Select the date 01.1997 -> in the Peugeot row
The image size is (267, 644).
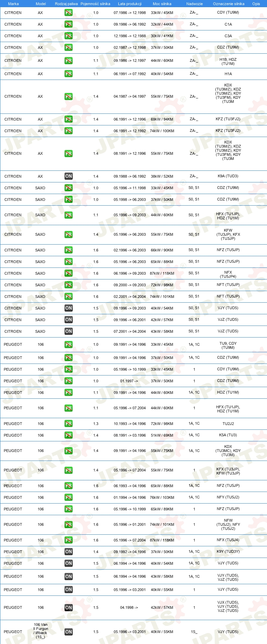pos(129,381)
